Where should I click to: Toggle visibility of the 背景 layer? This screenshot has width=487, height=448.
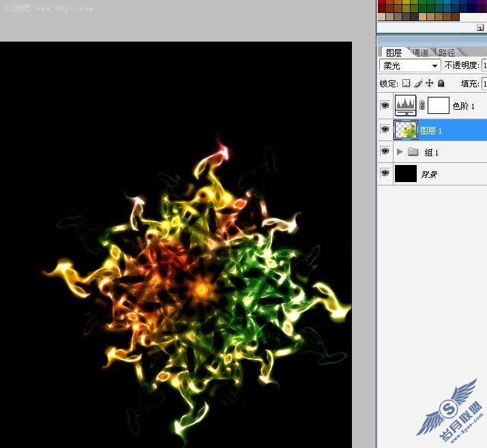[x=385, y=173]
